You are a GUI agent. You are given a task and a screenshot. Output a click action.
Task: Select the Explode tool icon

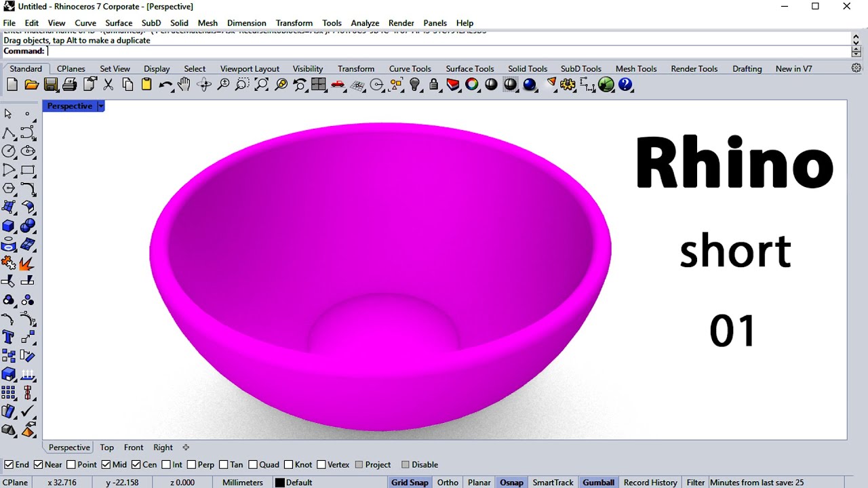[27, 262]
